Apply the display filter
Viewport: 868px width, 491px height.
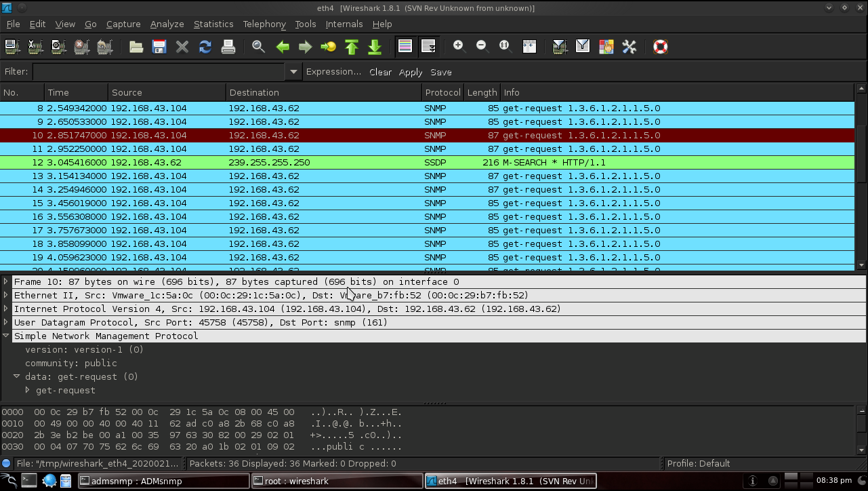(x=411, y=72)
